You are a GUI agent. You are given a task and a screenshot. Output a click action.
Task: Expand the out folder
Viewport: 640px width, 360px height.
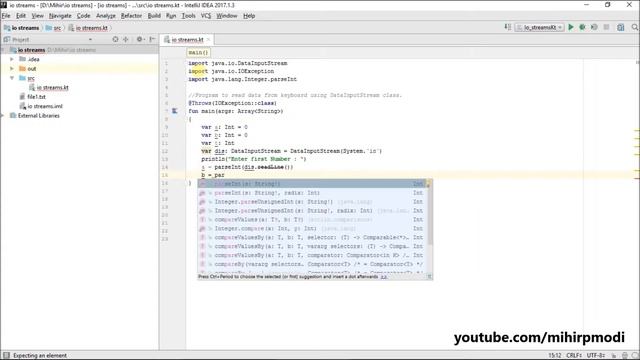[12, 69]
